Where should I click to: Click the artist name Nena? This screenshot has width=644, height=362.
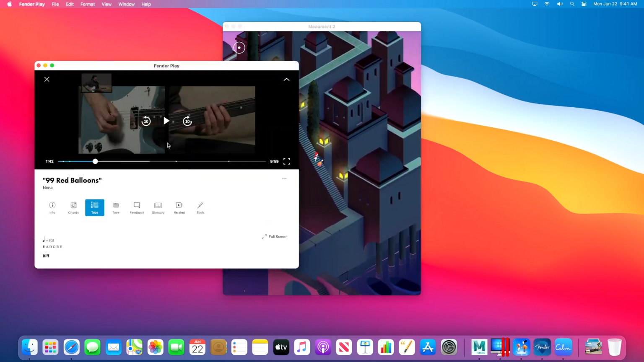click(48, 188)
